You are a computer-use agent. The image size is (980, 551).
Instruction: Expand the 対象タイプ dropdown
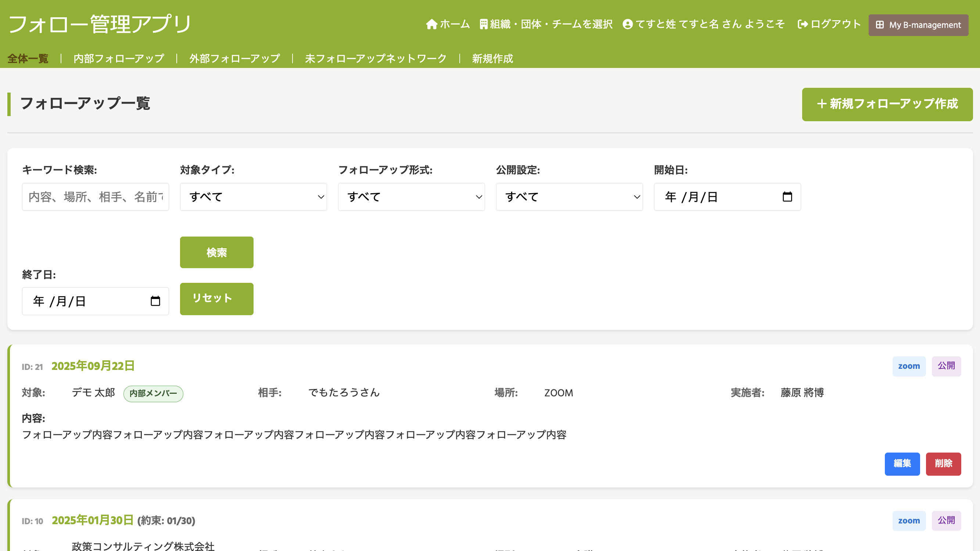(254, 197)
